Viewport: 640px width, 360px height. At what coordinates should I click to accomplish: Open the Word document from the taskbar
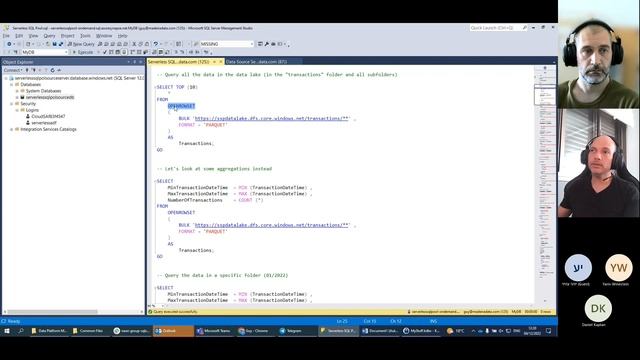tap(380, 331)
